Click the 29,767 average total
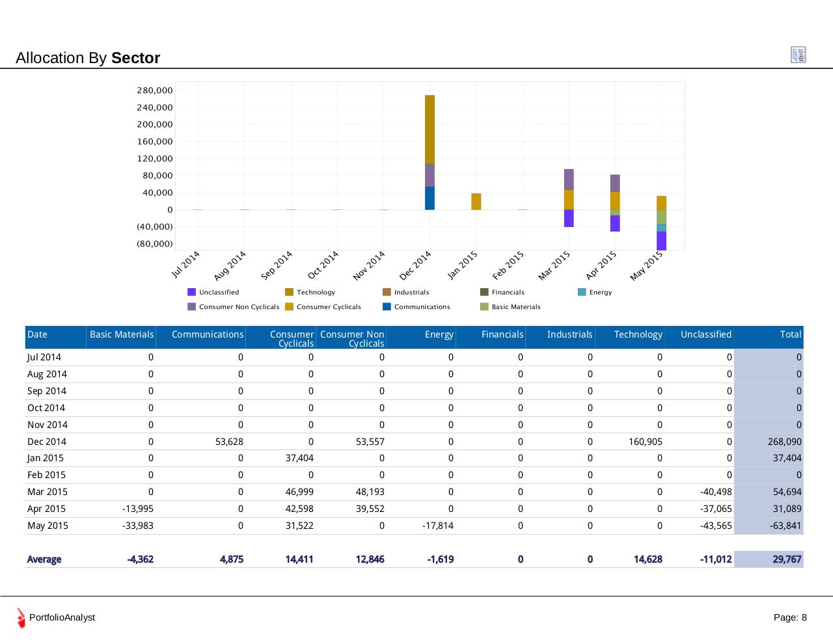 (787, 559)
